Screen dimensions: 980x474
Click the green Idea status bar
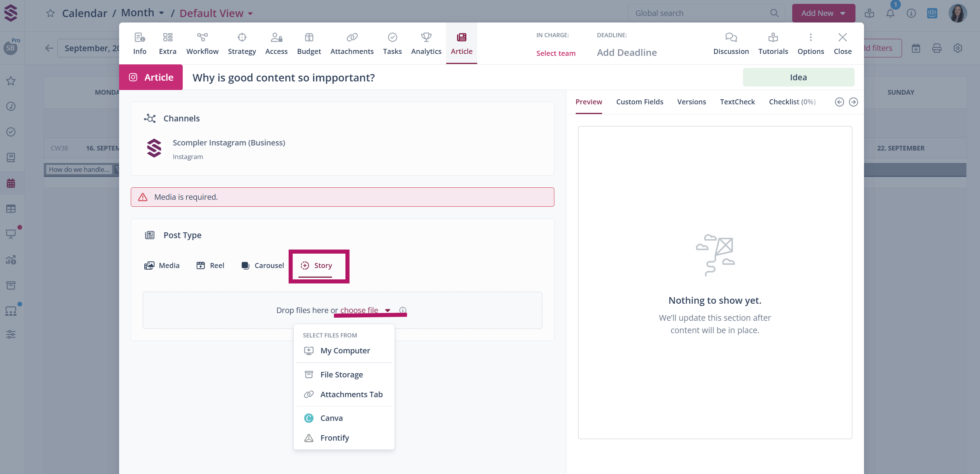pyautogui.click(x=798, y=77)
